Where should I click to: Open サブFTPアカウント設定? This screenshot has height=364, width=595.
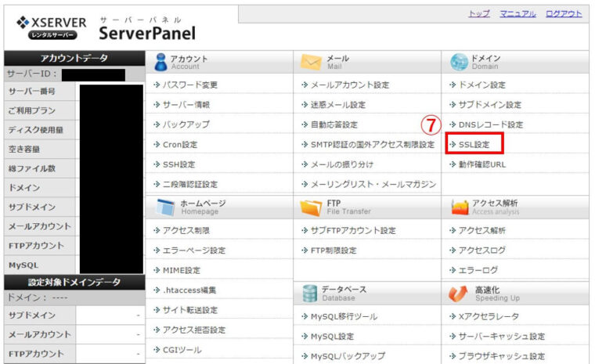pos(353,230)
